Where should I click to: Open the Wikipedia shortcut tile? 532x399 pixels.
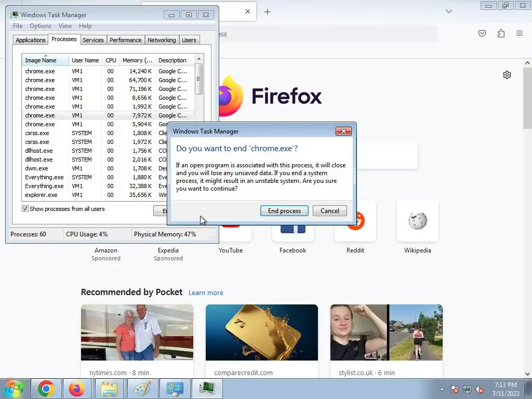417,221
